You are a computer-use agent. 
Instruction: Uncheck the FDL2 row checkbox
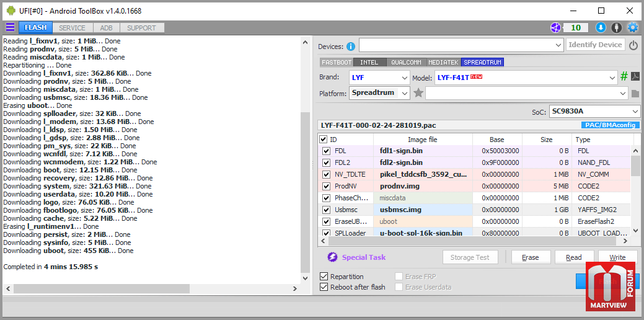pos(327,162)
